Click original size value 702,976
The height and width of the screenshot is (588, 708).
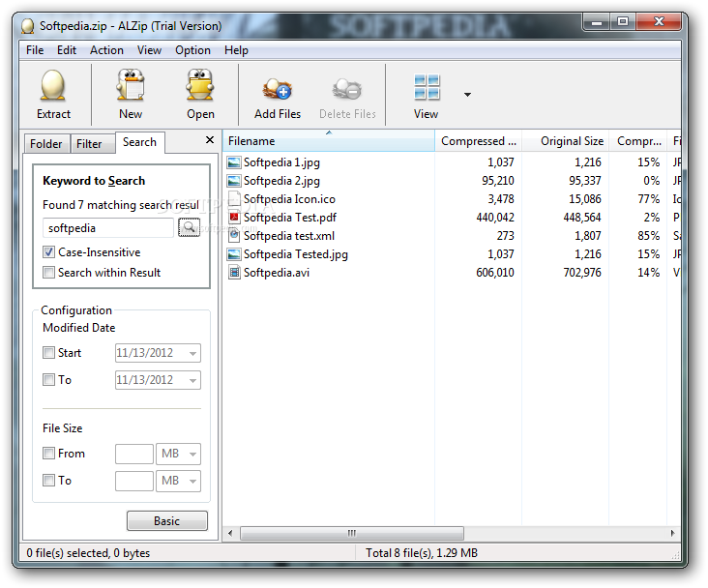tap(582, 273)
